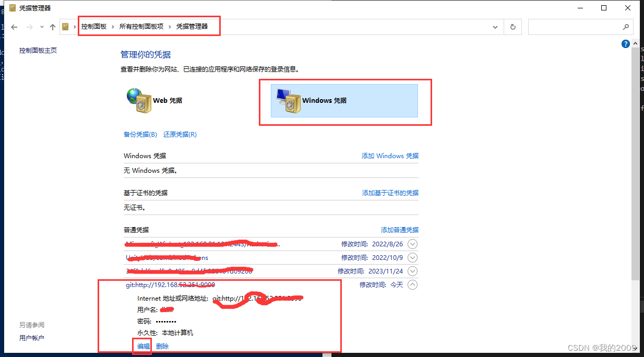
Task: Open help with the blue question icon
Action: click(626, 44)
